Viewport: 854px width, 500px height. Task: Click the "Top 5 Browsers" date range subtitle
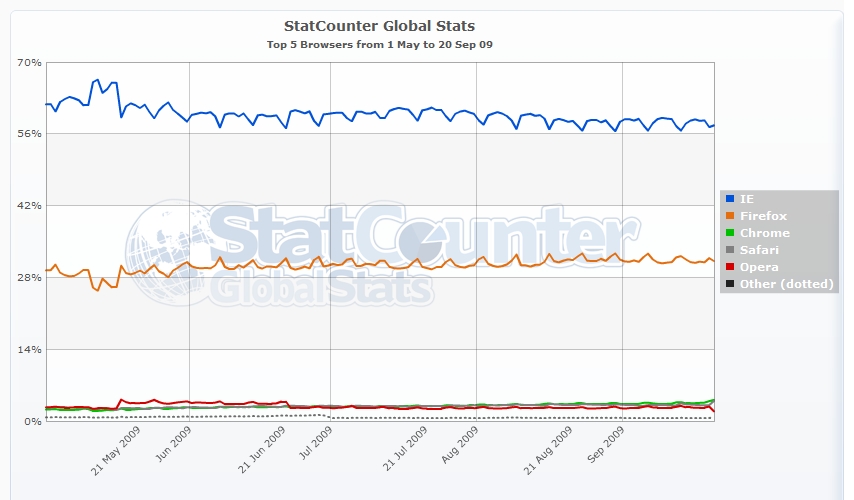(380, 45)
